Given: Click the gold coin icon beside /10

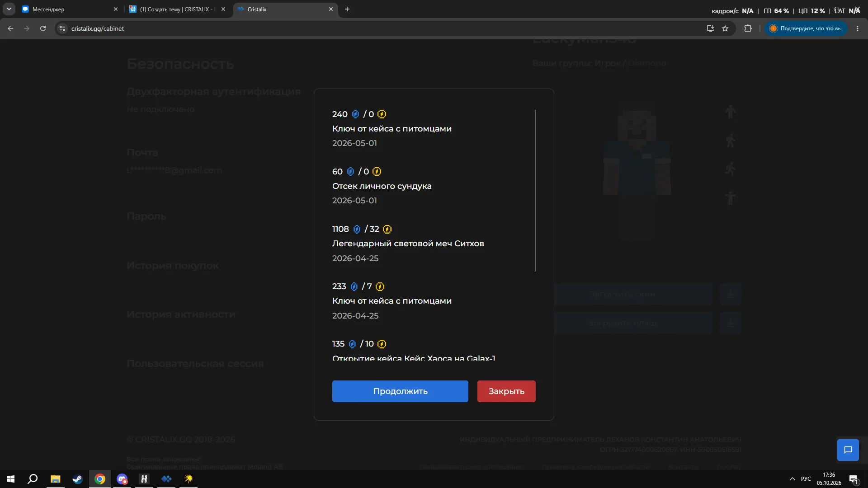Looking at the screenshot, I should click(382, 344).
